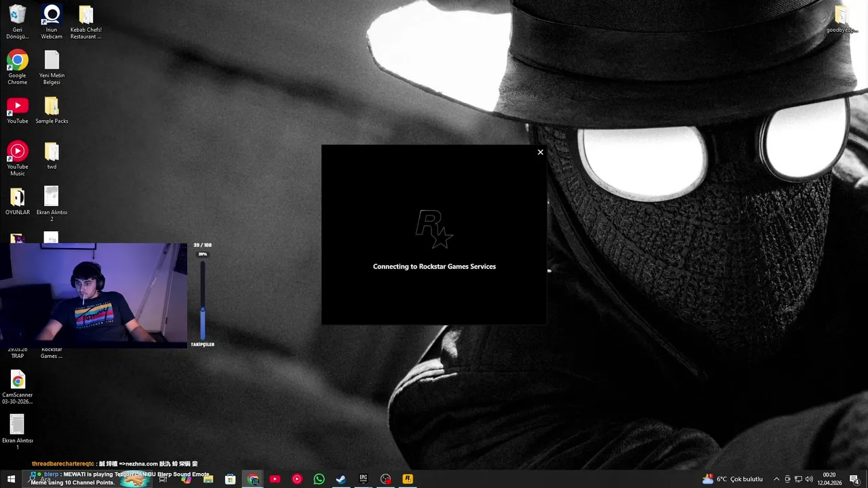Select the Iriun Webcam desktop shortcut

tap(52, 22)
